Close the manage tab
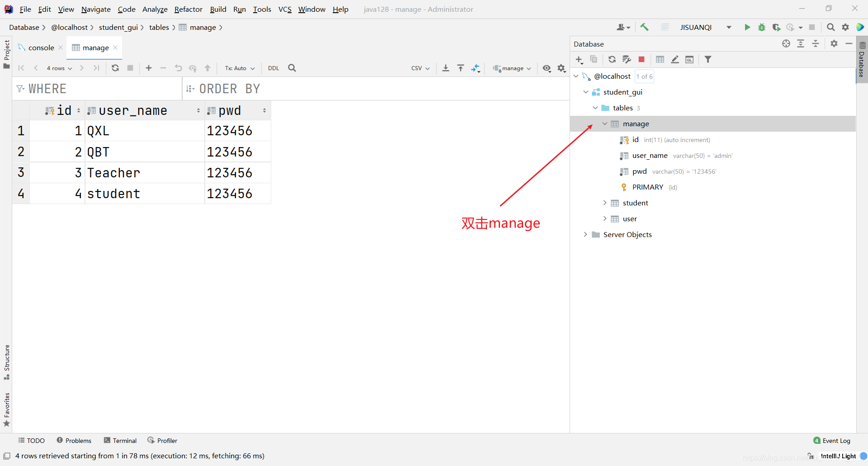This screenshot has height=466, width=868. pyautogui.click(x=115, y=48)
